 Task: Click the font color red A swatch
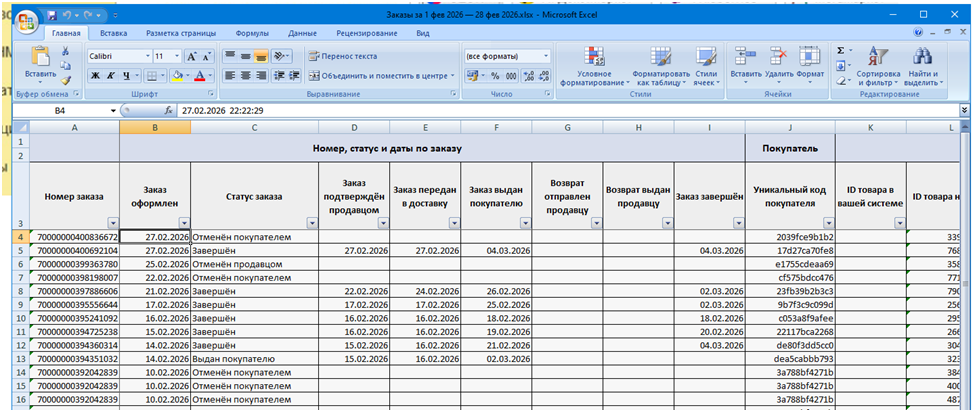coord(199,76)
